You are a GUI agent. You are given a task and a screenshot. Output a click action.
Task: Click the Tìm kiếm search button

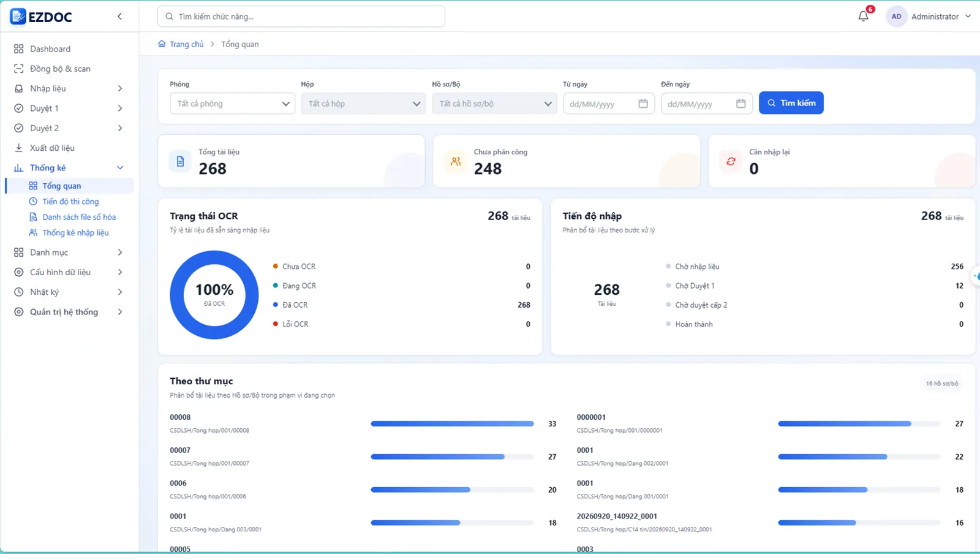[791, 103]
